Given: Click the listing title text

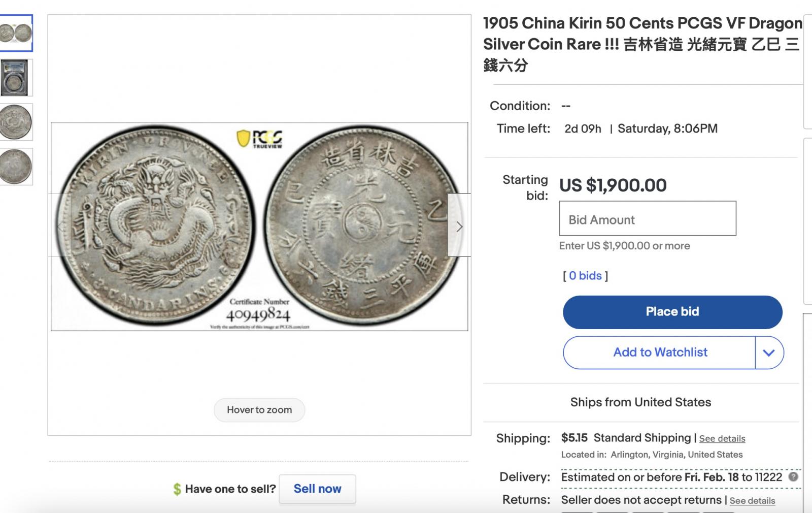Looking at the screenshot, I should [x=642, y=44].
